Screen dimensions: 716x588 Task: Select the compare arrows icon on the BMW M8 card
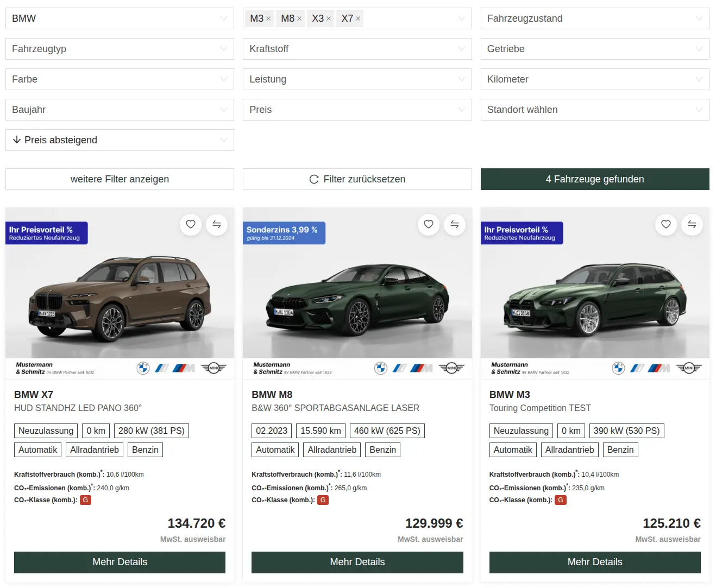click(455, 225)
